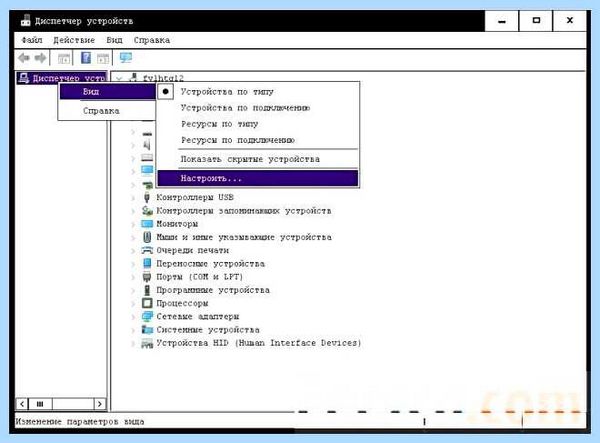The height and width of the screenshot is (443, 600).
Task: Click the Device Manager title bar icon
Action: tap(26, 20)
